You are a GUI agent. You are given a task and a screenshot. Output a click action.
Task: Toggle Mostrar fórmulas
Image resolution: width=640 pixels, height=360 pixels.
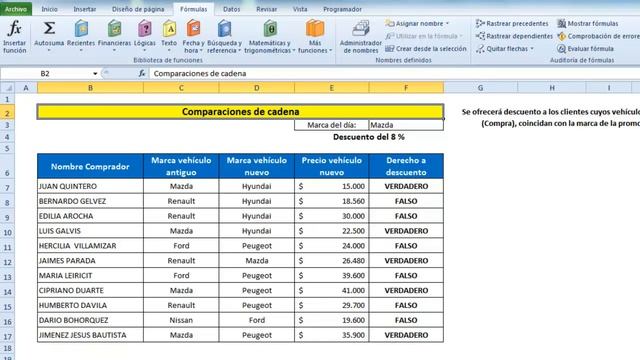coord(588,24)
